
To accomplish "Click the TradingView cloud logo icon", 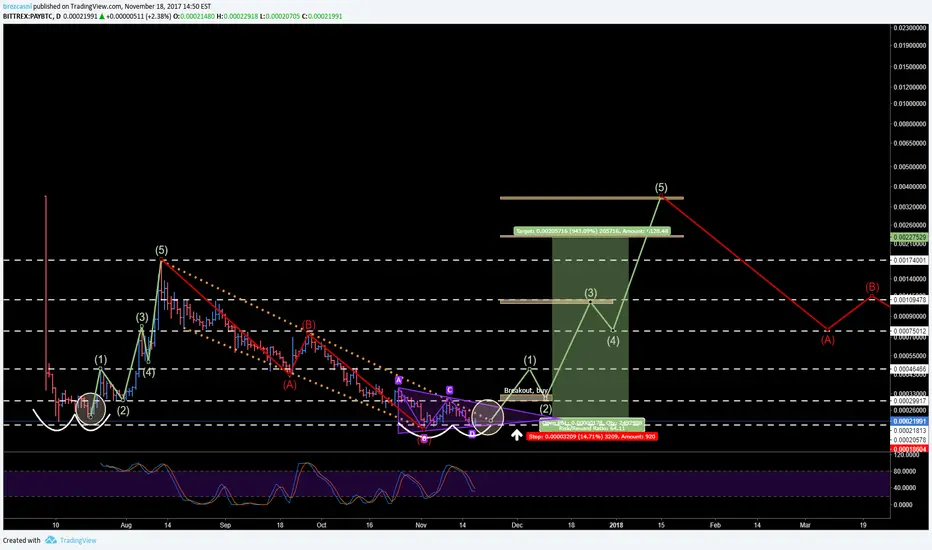I will click(51, 540).
